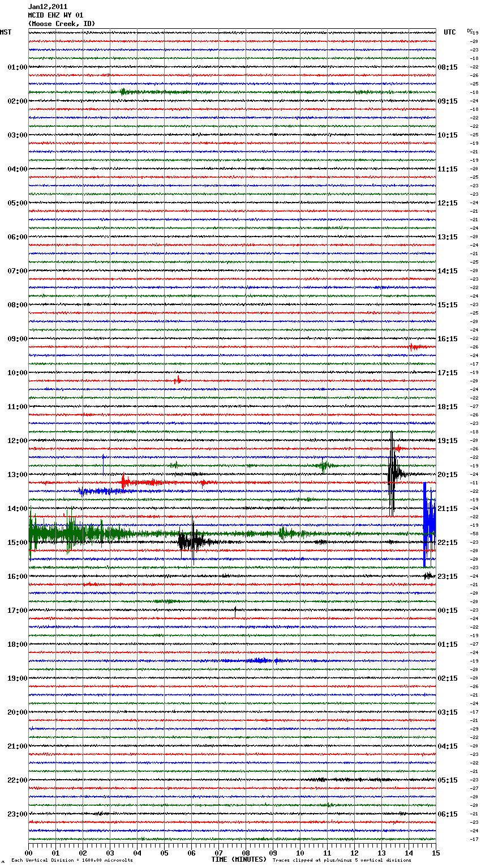
Task: Select the MST row label "07:00"
Action: (x=17, y=271)
